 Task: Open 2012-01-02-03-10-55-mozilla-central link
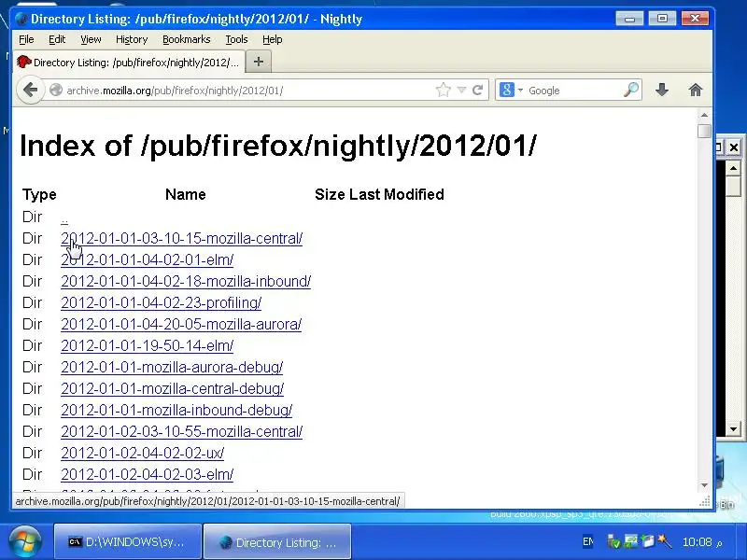pyautogui.click(x=181, y=431)
